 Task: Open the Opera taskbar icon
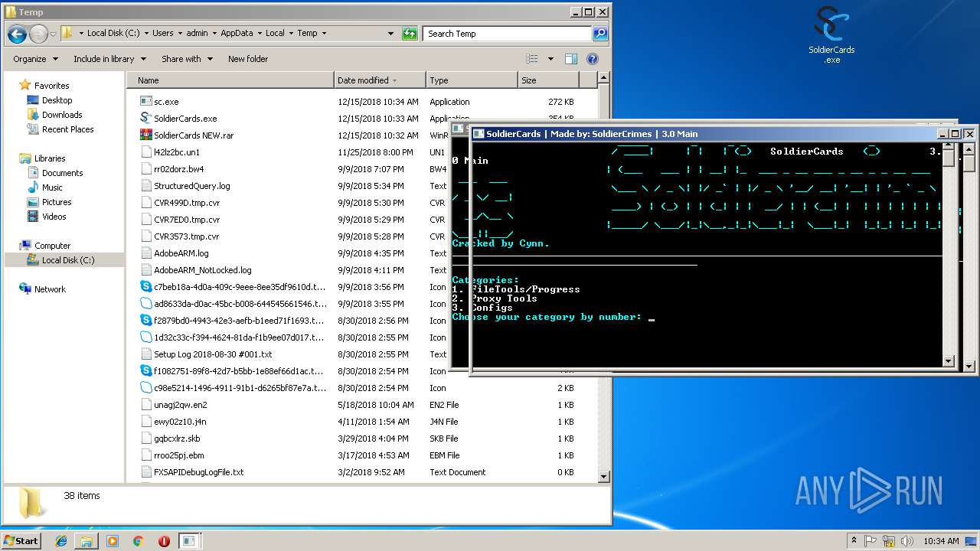coord(164,541)
